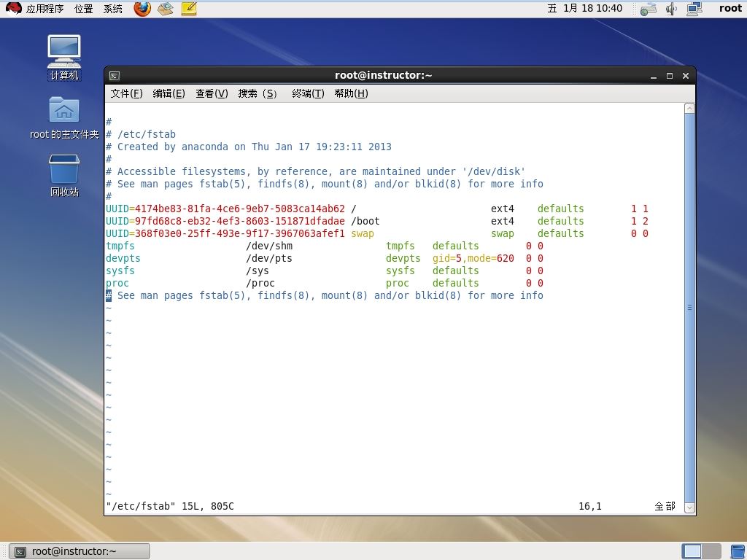747x560 pixels.
Task: Open the 查看(V) menu
Action: [x=212, y=93]
